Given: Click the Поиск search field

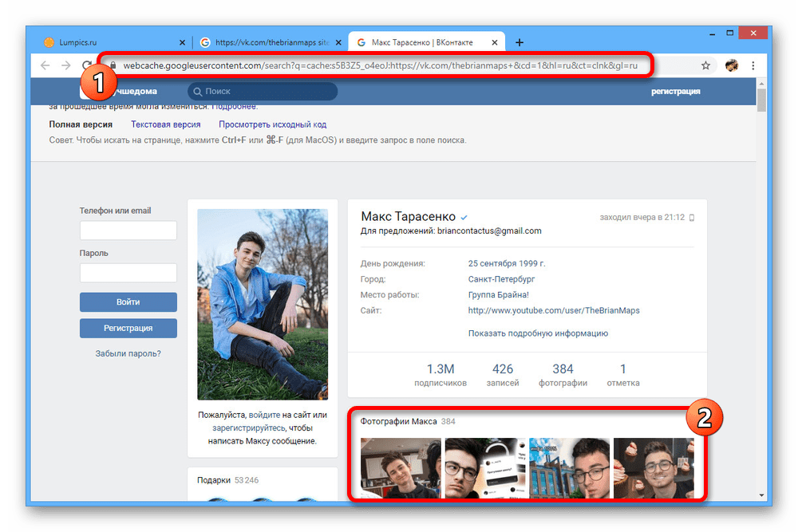Looking at the screenshot, I should 263,92.
